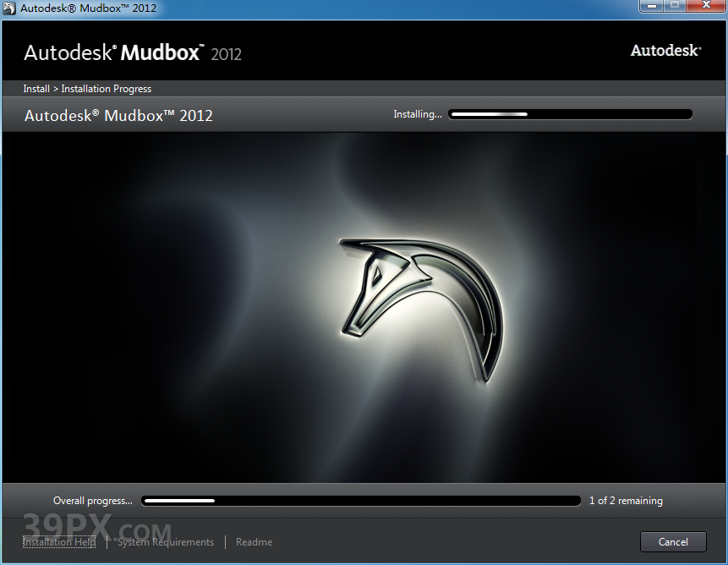The width and height of the screenshot is (728, 565).
Task: View the System Requirements
Action: coord(166,541)
